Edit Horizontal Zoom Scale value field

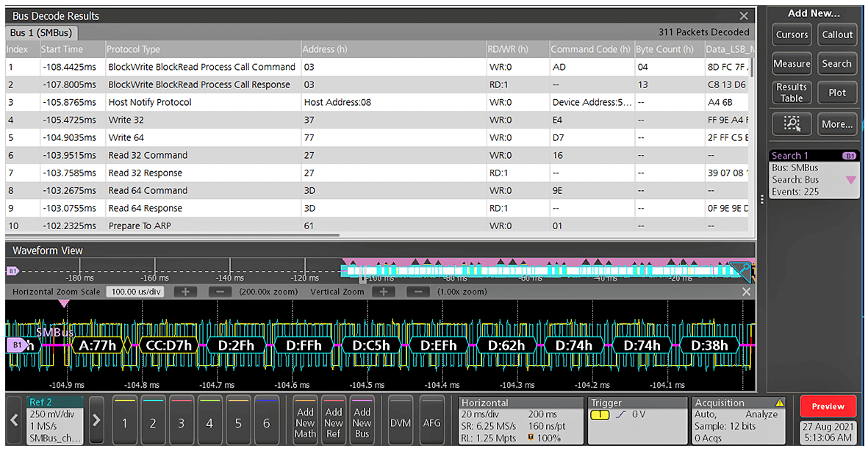(136, 292)
